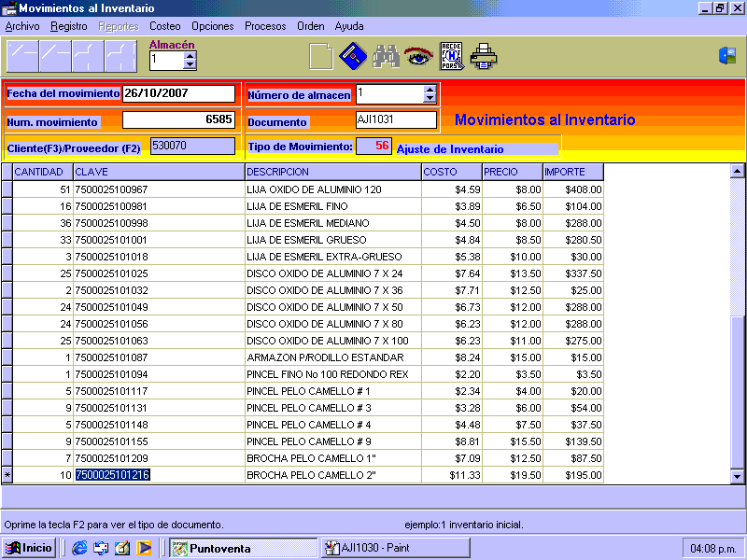This screenshot has height=560, width=747.
Task: Decrease the Número de almacen spinner
Action: pos(430,99)
